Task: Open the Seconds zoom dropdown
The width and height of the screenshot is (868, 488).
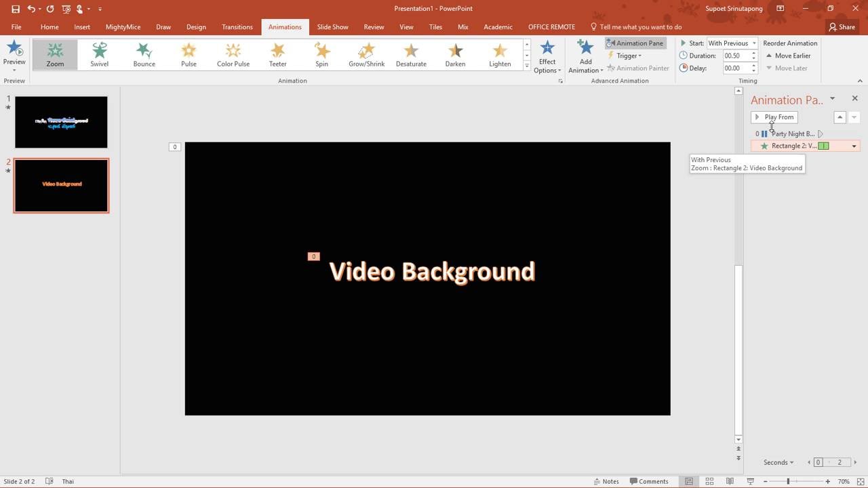Action: pyautogui.click(x=778, y=462)
